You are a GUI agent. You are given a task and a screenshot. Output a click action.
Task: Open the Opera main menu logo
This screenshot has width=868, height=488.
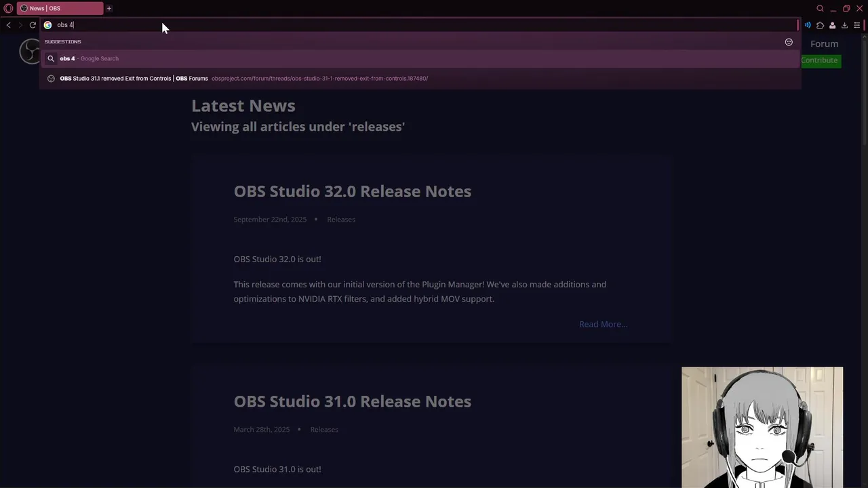pos(8,8)
